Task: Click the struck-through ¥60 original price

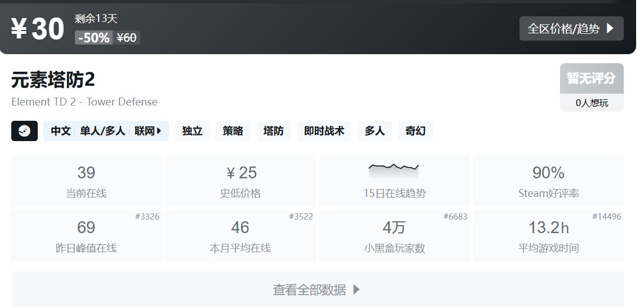Action: [127, 38]
